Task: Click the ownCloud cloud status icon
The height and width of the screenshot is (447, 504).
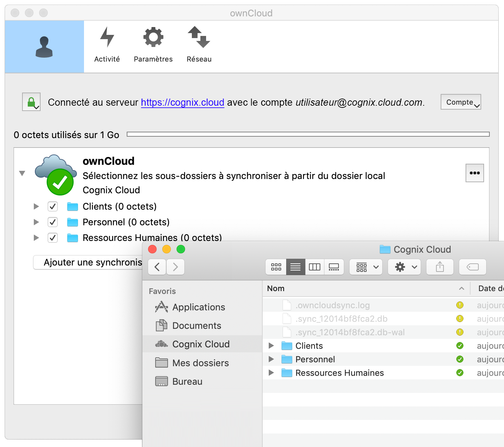Action: click(56, 175)
